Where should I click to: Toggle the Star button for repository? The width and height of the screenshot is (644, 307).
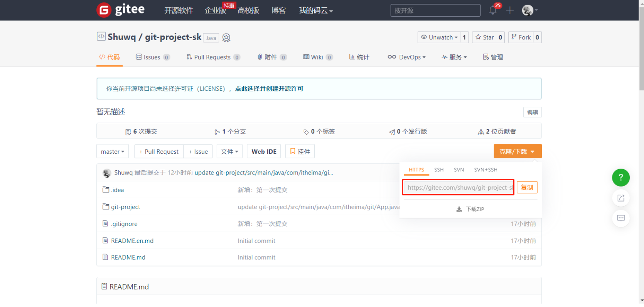click(484, 37)
